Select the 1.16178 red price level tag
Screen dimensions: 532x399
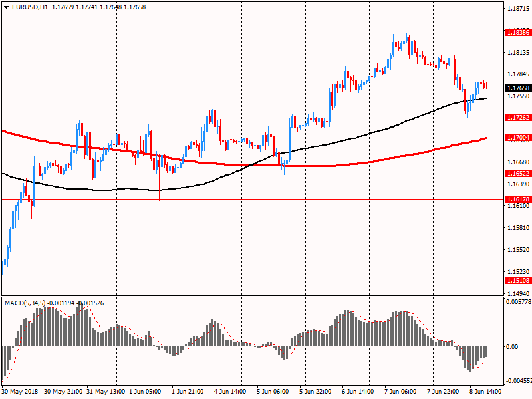[518, 199]
